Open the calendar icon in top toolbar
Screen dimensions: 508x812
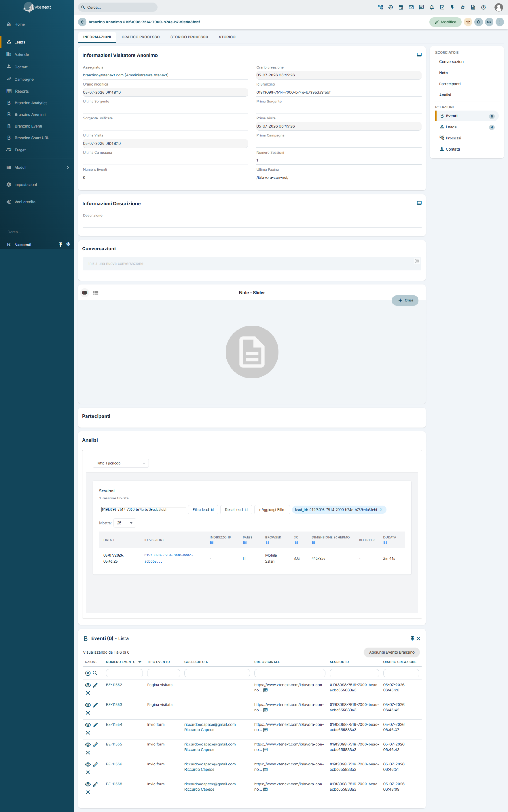(x=401, y=7)
